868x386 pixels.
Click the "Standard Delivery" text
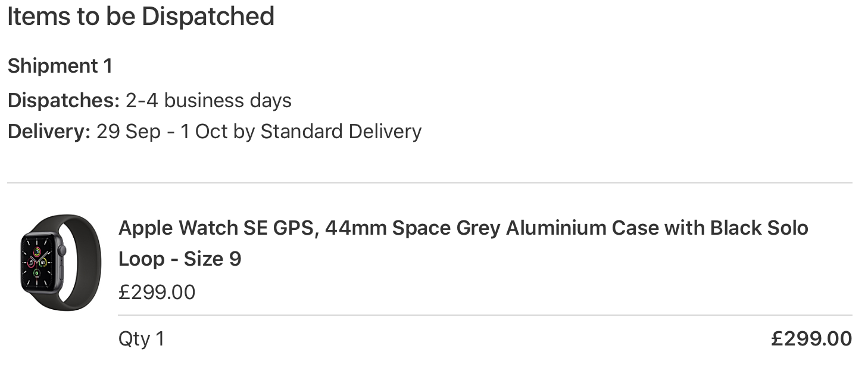point(341,131)
